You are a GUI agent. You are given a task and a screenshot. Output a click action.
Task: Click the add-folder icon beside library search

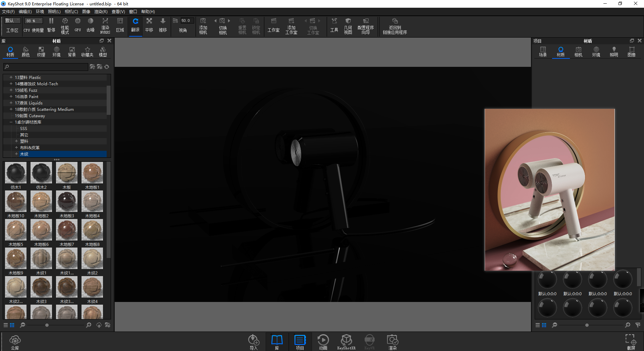(x=92, y=67)
